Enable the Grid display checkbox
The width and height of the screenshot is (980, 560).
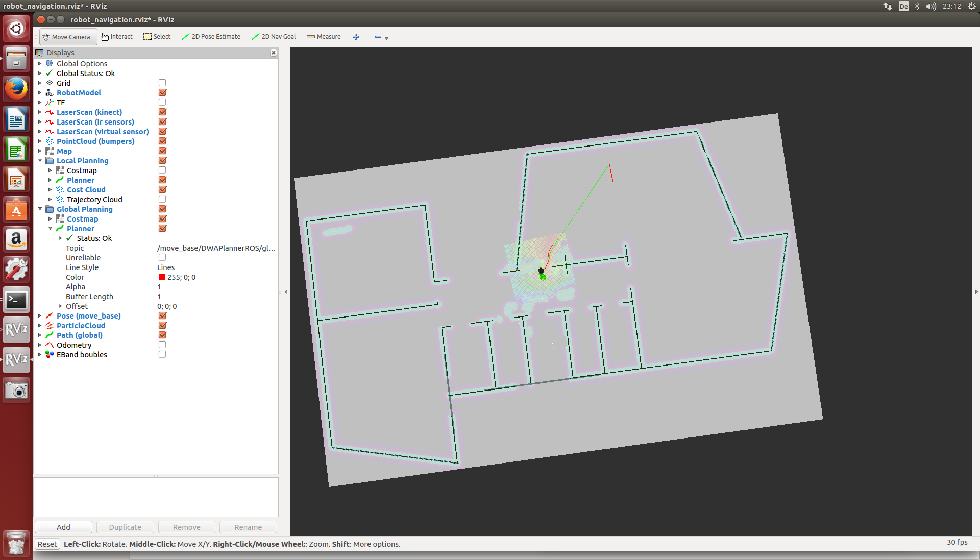(x=162, y=83)
